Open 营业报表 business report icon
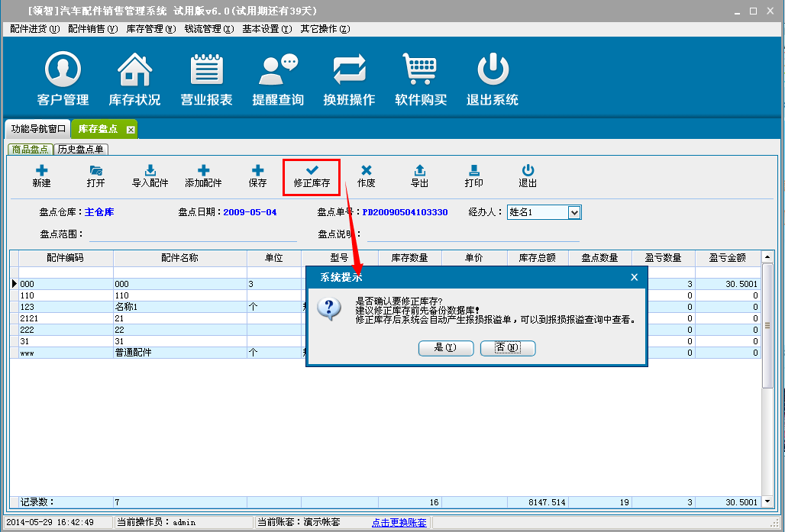 click(206, 79)
